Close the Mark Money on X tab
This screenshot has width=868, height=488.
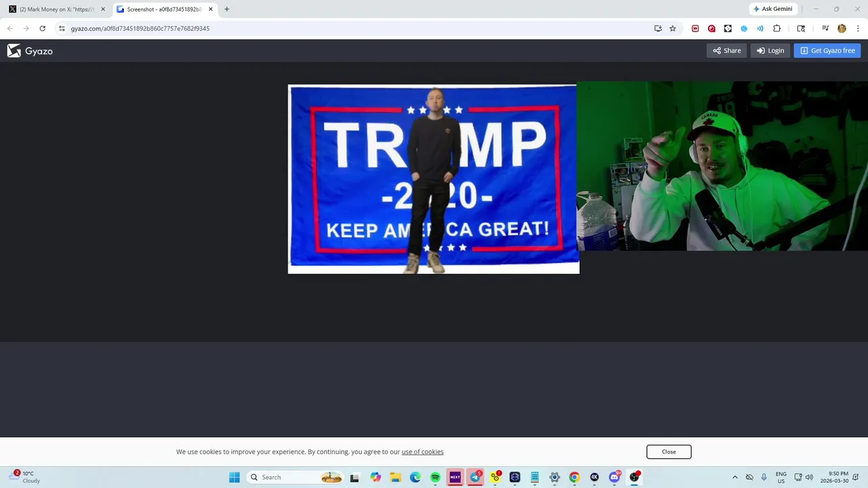click(103, 9)
